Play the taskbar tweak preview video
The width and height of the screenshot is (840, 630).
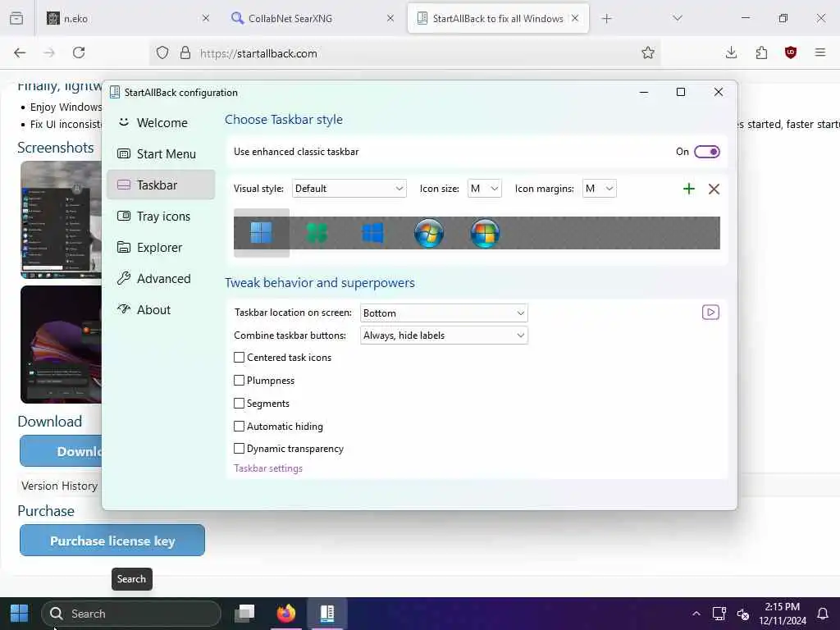[710, 313]
